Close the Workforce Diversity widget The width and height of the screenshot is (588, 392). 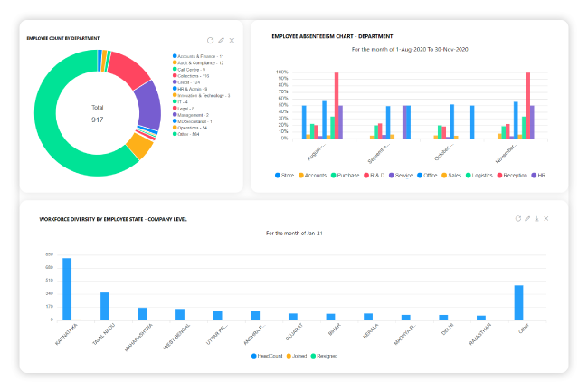coord(546,218)
